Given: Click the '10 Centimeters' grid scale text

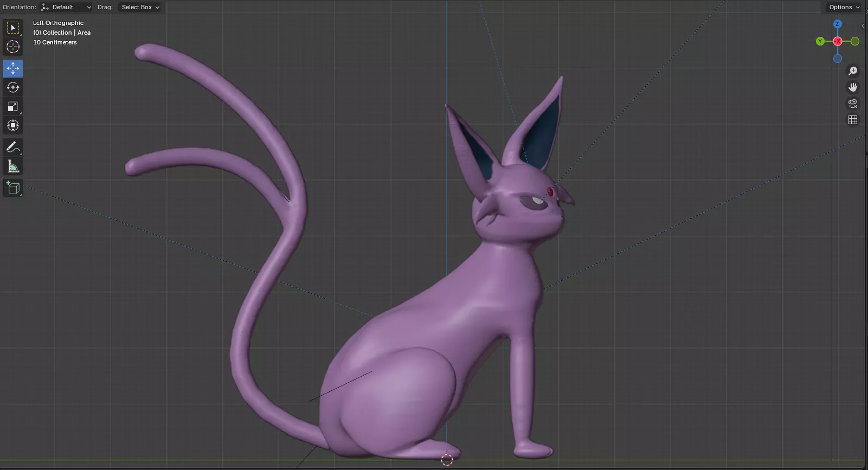Looking at the screenshot, I should pyautogui.click(x=55, y=42).
